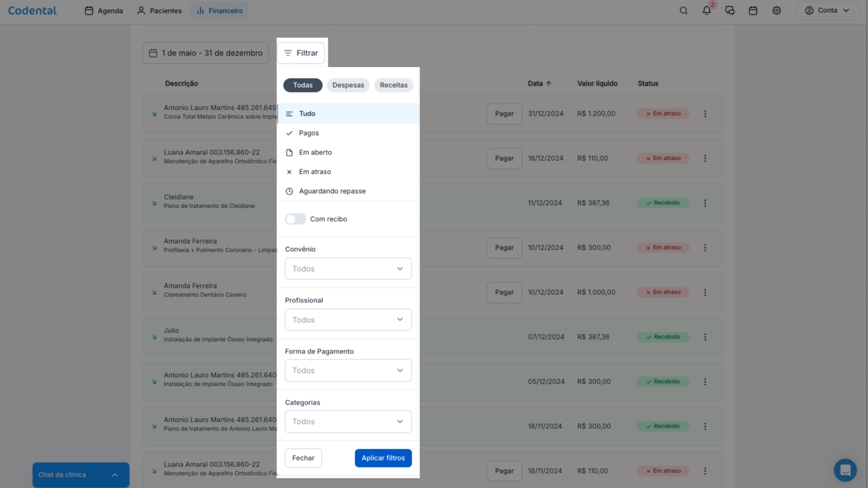This screenshot has width=868, height=488.
Task: Go to the Pacientes tab
Action: tap(159, 11)
